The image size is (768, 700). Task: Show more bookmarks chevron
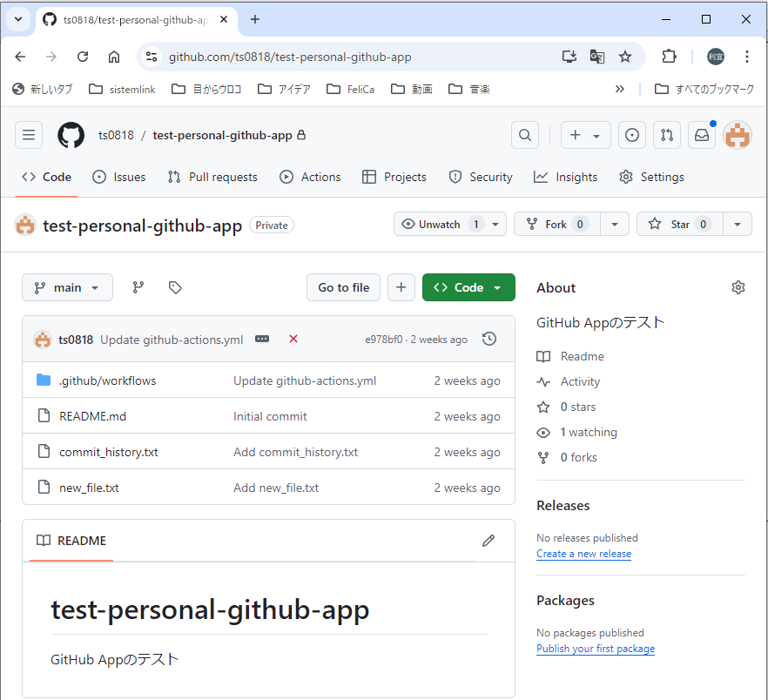(620, 89)
